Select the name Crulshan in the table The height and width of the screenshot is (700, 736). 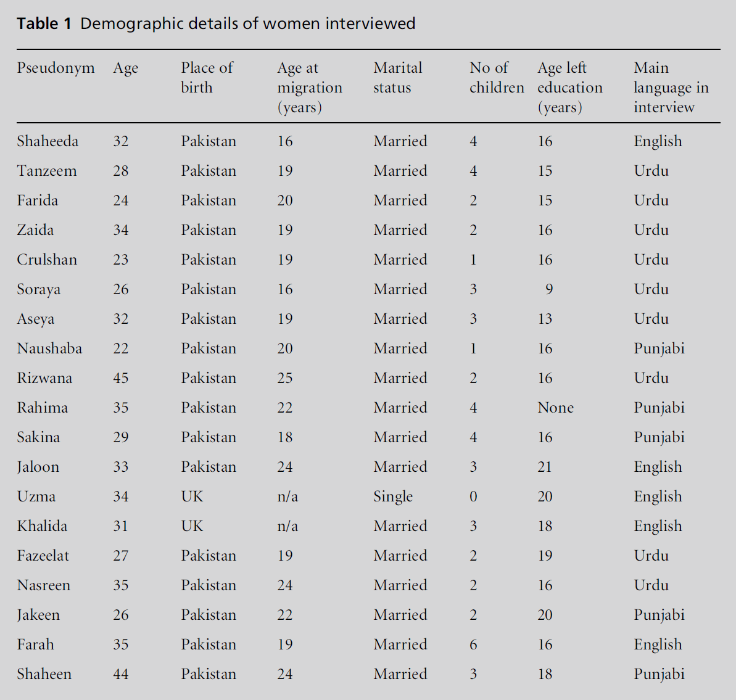click(47, 260)
